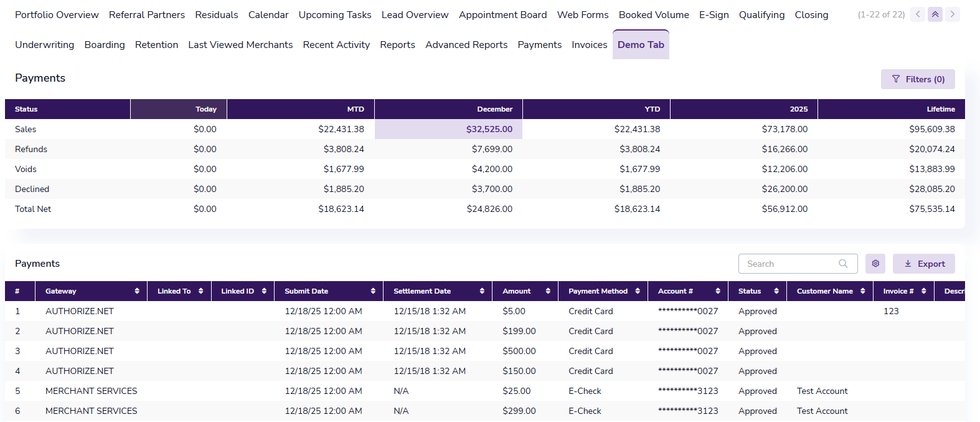Click the magnifier icon in Search box
Image resolution: width=980 pixels, height=422 pixels.
point(843,264)
